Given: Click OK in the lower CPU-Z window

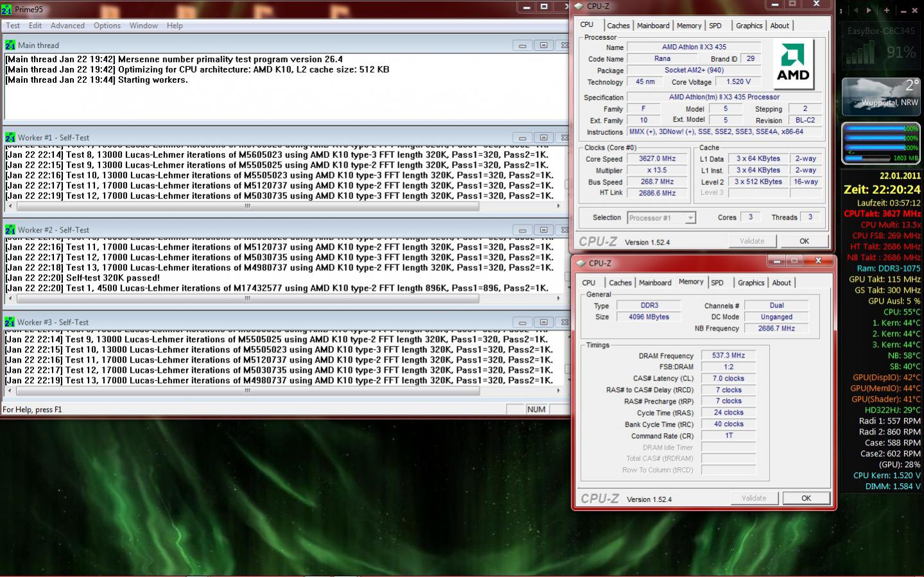Looking at the screenshot, I should [x=806, y=498].
